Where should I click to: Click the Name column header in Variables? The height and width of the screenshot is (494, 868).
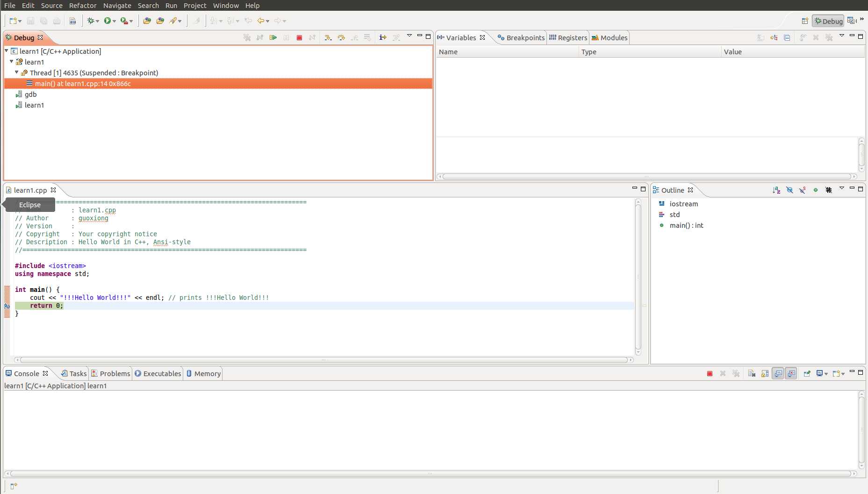click(x=507, y=51)
